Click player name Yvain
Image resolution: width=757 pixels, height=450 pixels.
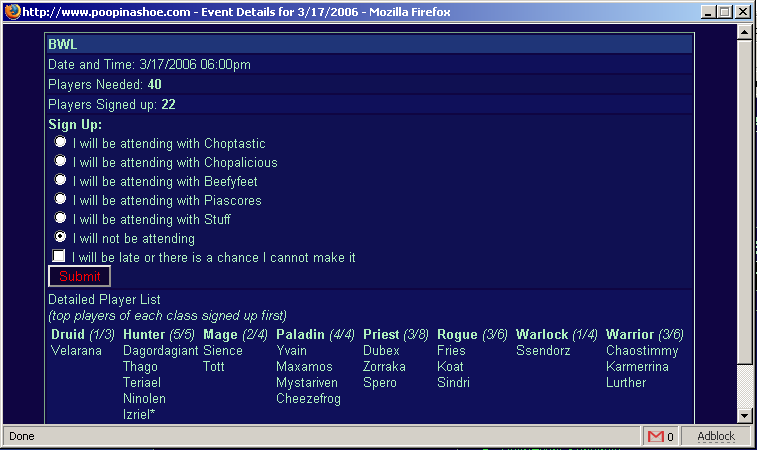291,351
